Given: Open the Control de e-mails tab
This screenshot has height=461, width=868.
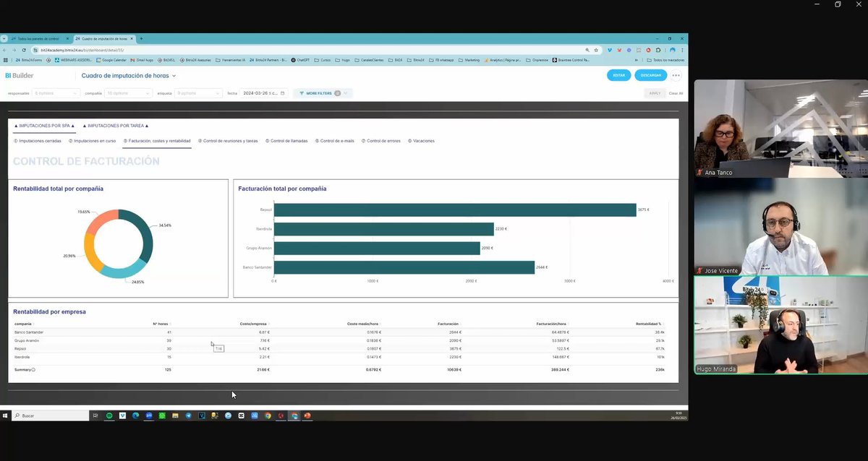Looking at the screenshot, I should [x=335, y=141].
